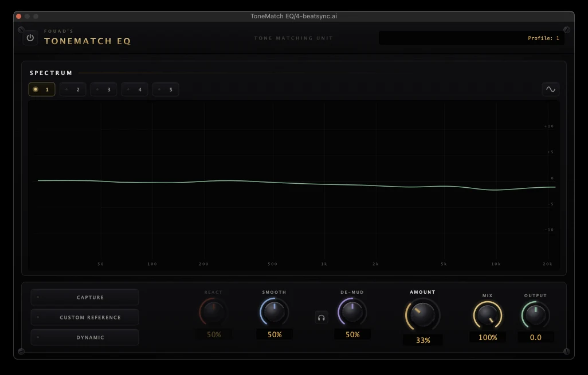The height and width of the screenshot is (375, 588).
Task: Open the Custom Reference option
Action: tap(85, 317)
